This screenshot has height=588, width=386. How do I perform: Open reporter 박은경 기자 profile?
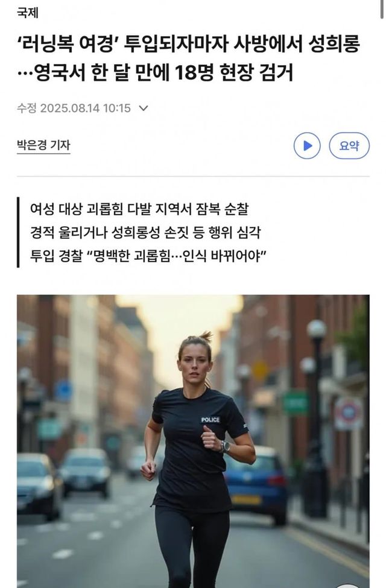coord(43,145)
